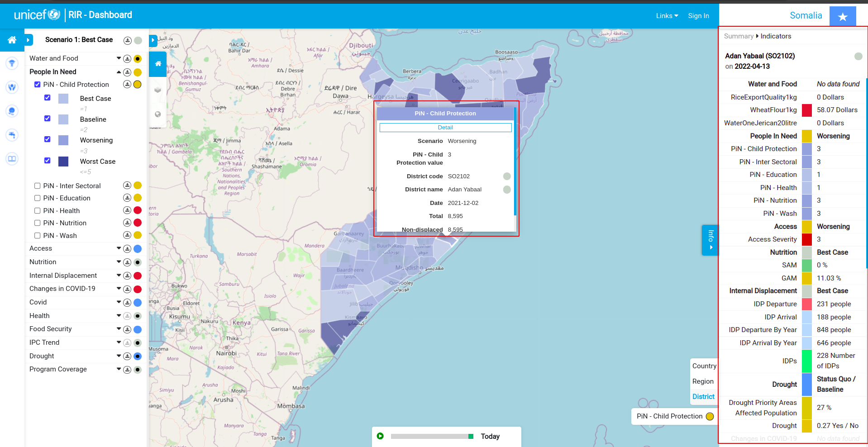Uncheck the Worsening legend checkbox
Screen dimensions: 868x447
48,139
